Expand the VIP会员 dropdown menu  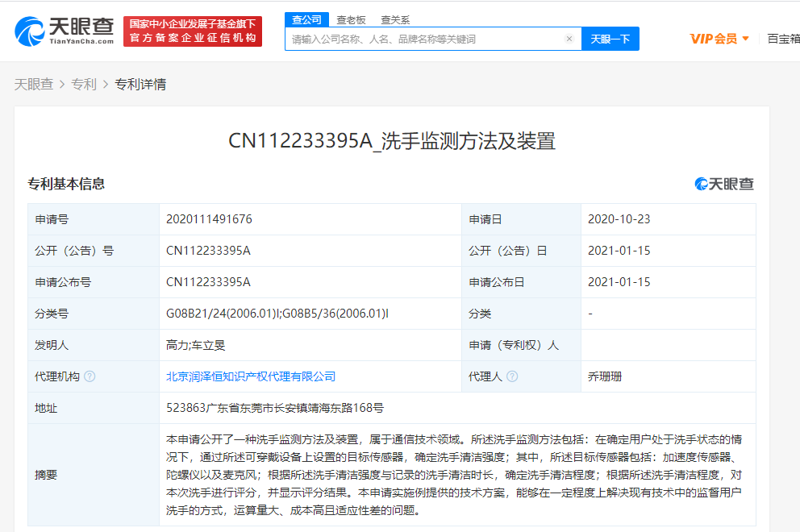tap(719, 39)
